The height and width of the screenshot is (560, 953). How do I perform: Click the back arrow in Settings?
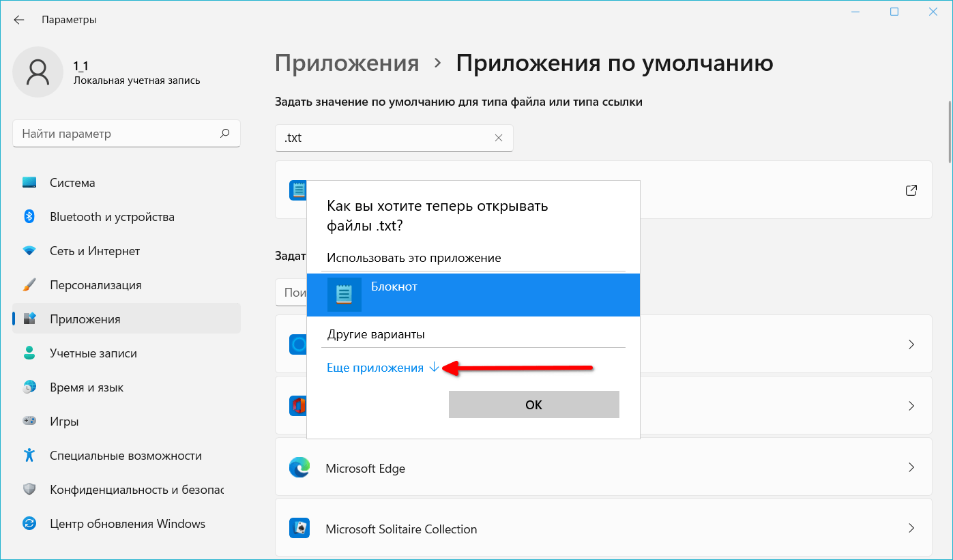(19, 20)
